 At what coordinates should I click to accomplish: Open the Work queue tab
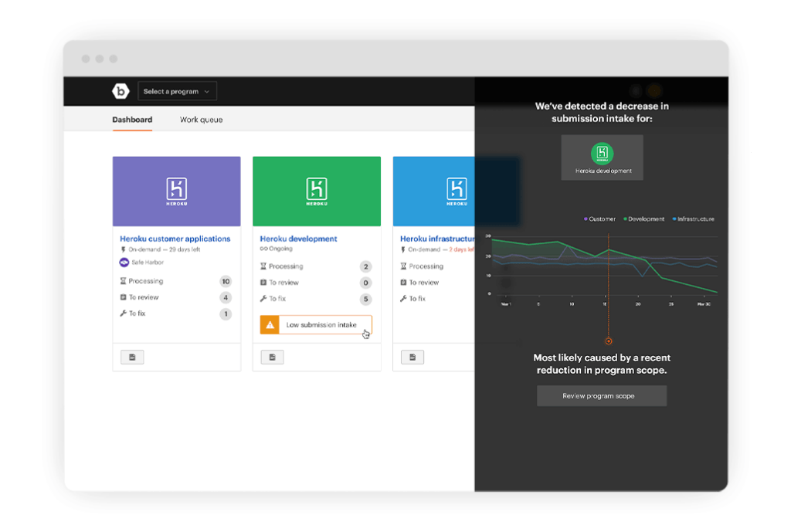tap(201, 120)
